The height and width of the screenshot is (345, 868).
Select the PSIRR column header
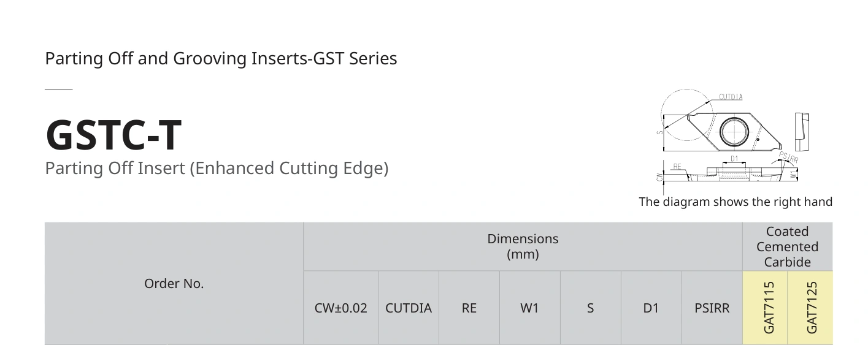point(712,308)
